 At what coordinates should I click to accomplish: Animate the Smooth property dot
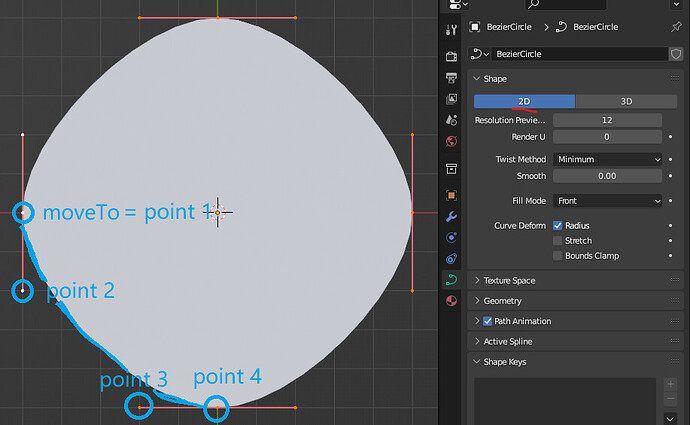tap(670, 176)
